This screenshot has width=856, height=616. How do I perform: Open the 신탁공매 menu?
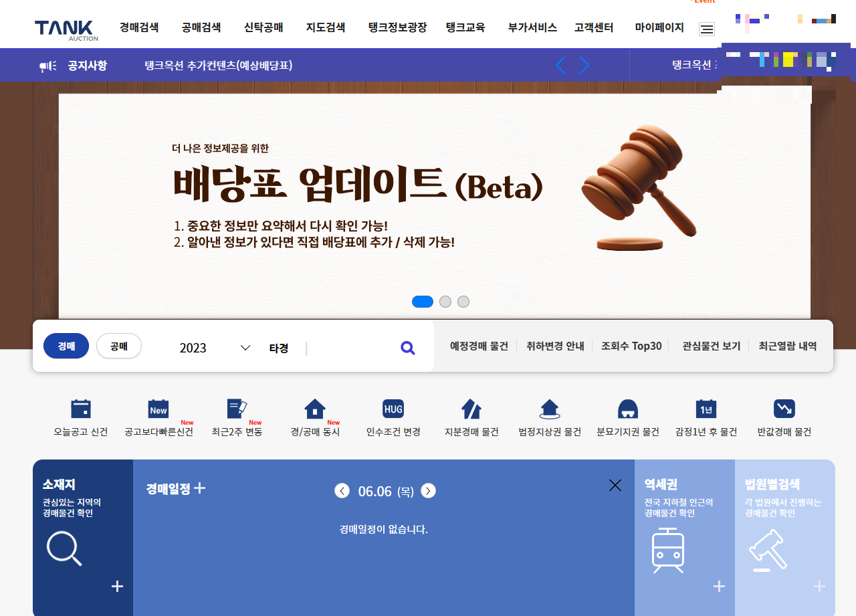pos(263,27)
